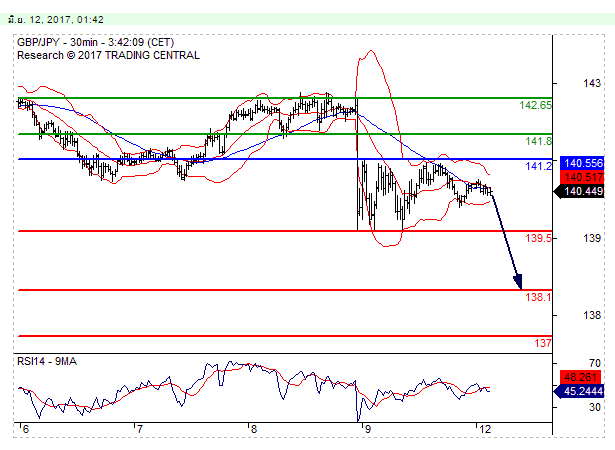The image size is (615, 450).
Task: Click the RSI axis label 30
Action: pyautogui.click(x=595, y=407)
